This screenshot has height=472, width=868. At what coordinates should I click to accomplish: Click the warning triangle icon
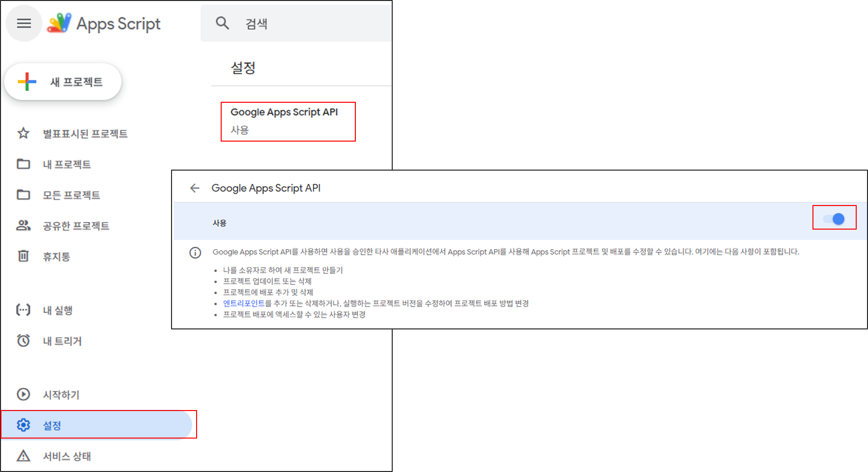23,456
